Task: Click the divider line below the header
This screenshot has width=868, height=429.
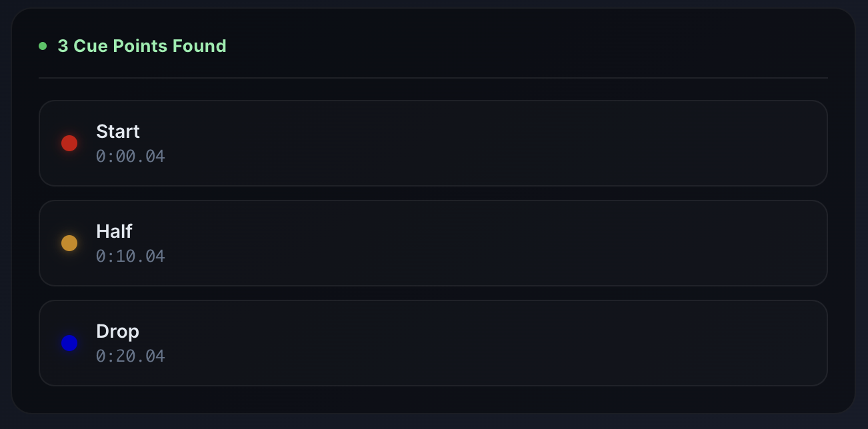Action: click(433, 78)
